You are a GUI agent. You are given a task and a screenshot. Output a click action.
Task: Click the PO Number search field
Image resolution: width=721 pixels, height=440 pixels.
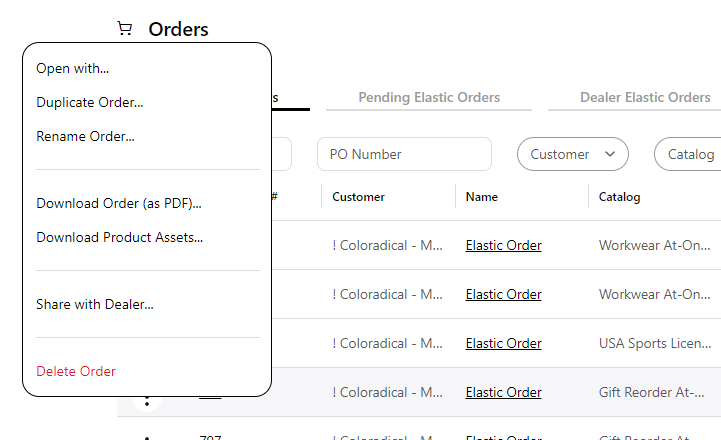pyautogui.click(x=404, y=154)
